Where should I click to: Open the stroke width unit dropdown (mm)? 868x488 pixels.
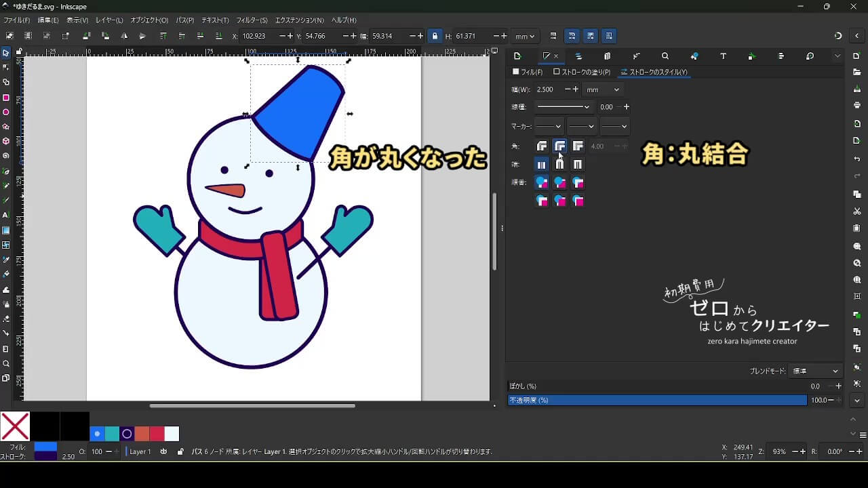tap(603, 89)
